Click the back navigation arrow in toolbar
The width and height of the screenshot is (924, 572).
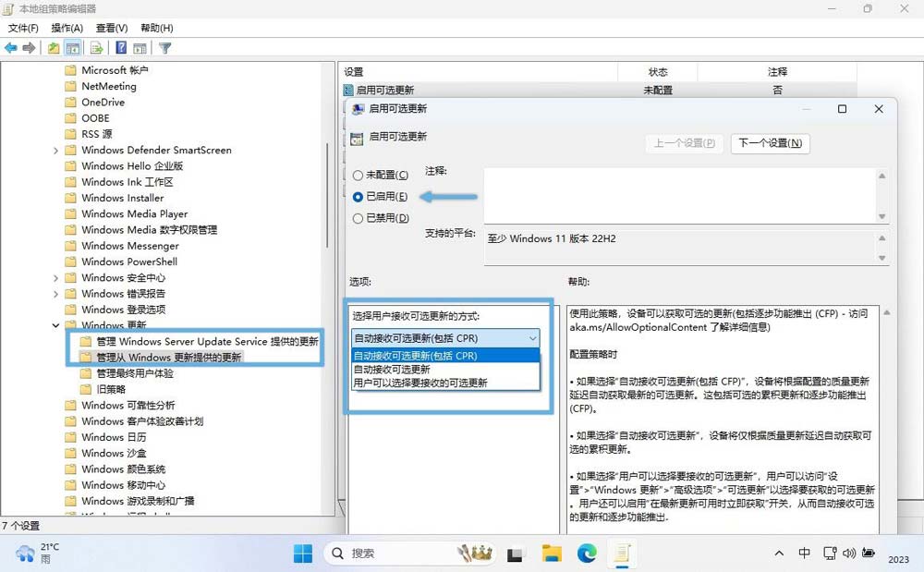coord(10,47)
